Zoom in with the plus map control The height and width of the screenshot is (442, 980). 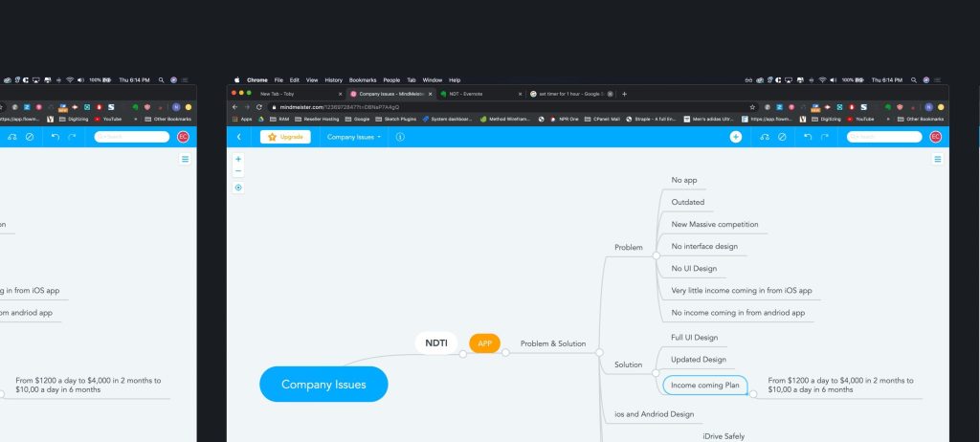tap(238, 160)
